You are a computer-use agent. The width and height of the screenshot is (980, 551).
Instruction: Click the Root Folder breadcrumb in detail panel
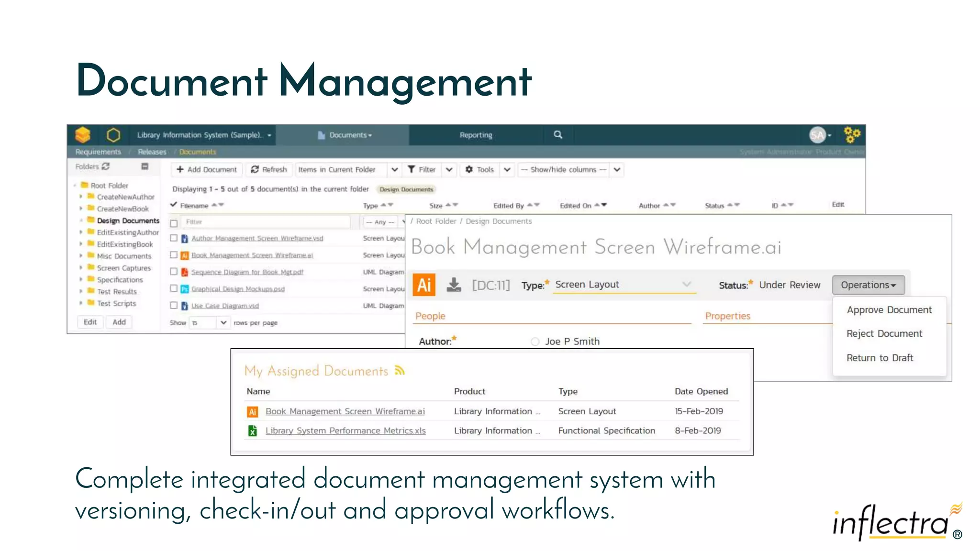pyautogui.click(x=436, y=221)
